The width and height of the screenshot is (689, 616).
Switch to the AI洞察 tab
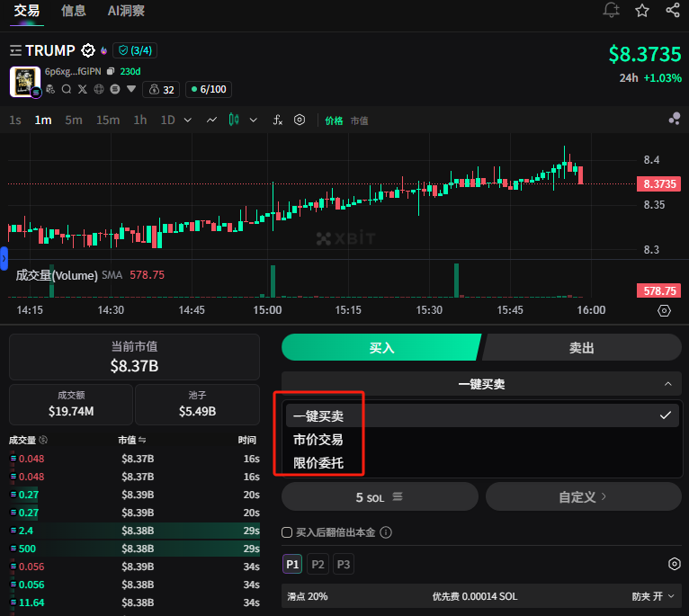click(x=126, y=11)
